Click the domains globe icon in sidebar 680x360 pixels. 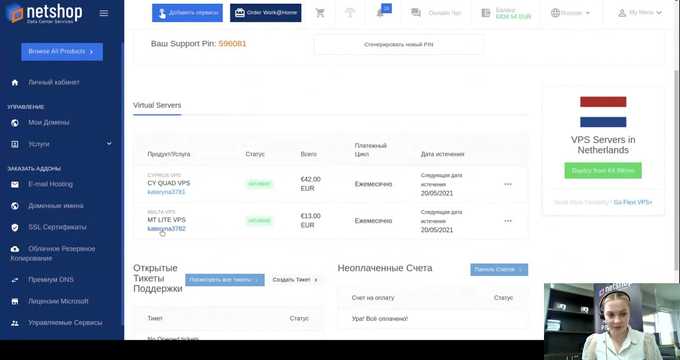point(15,123)
